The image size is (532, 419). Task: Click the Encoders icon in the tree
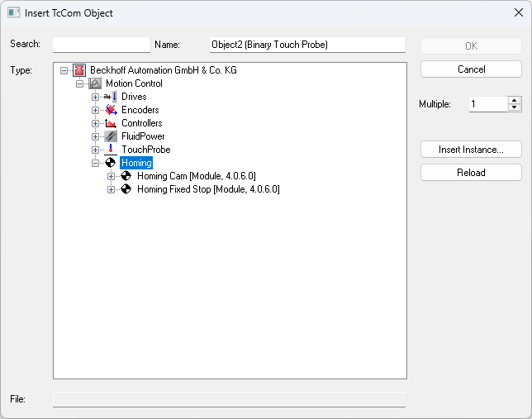111,110
